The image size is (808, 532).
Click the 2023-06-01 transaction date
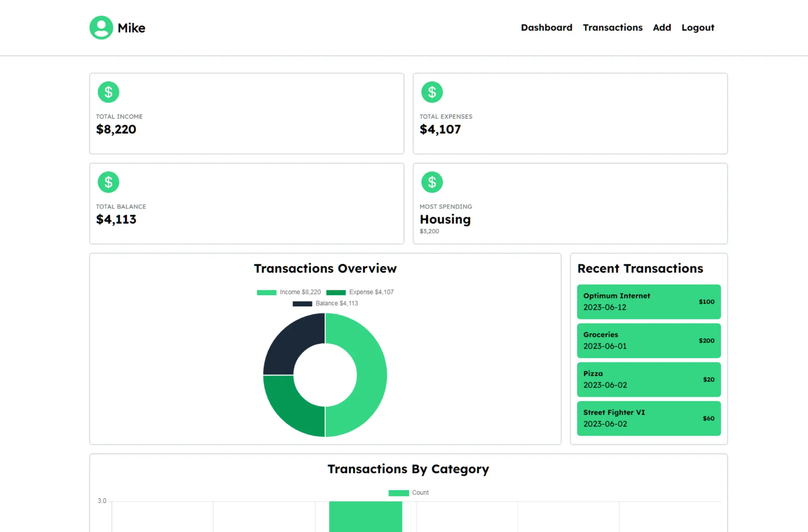(x=605, y=346)
